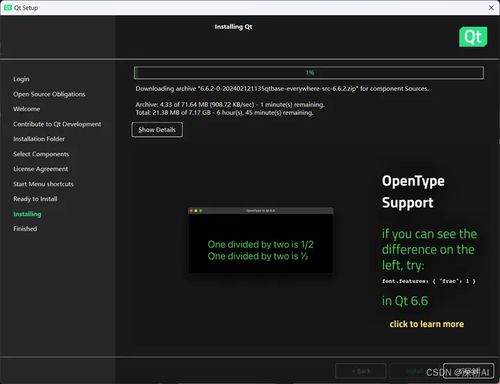Select Contribute to Qt Development step
Image resolution: width=500 pixels, height=384 pixels.
click(57, 124)
